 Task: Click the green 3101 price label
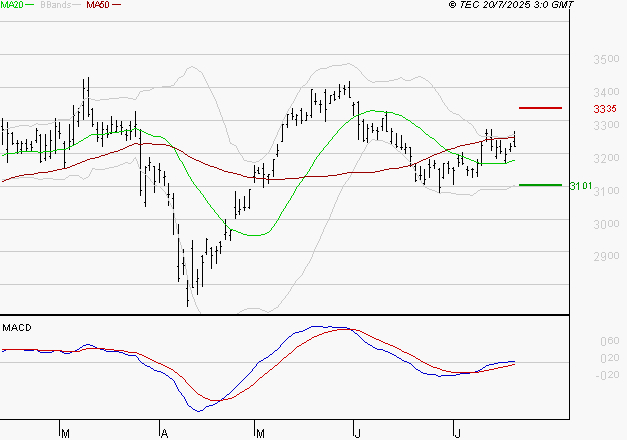[581, 186]
